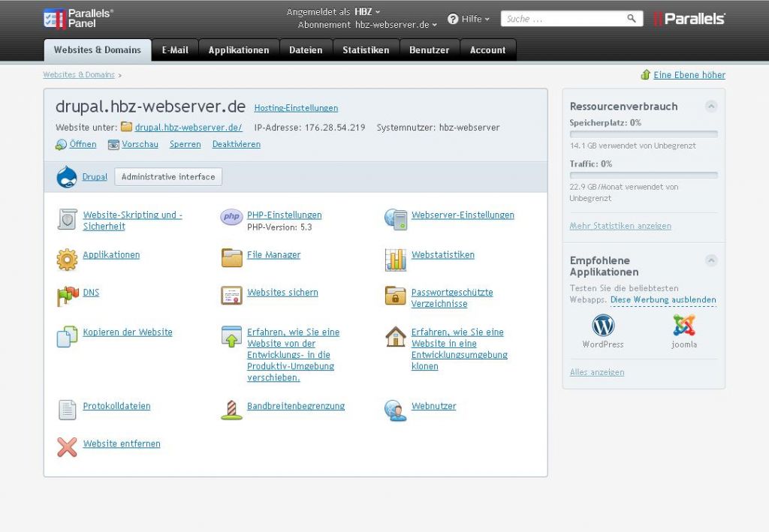The width and height of the screenshot is (769, 532).
Task: Switch to the Statistiken tab
Action: (x=366, y=50)
